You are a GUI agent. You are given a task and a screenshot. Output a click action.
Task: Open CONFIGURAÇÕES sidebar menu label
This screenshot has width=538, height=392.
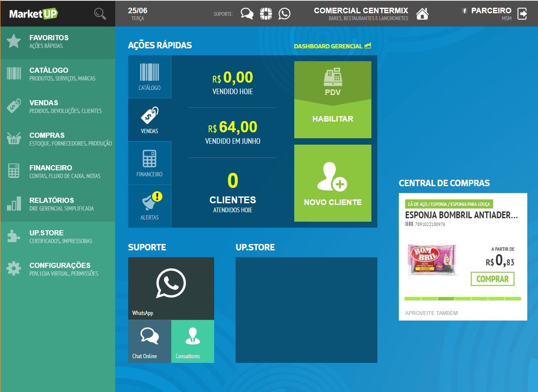click(60, 265)
